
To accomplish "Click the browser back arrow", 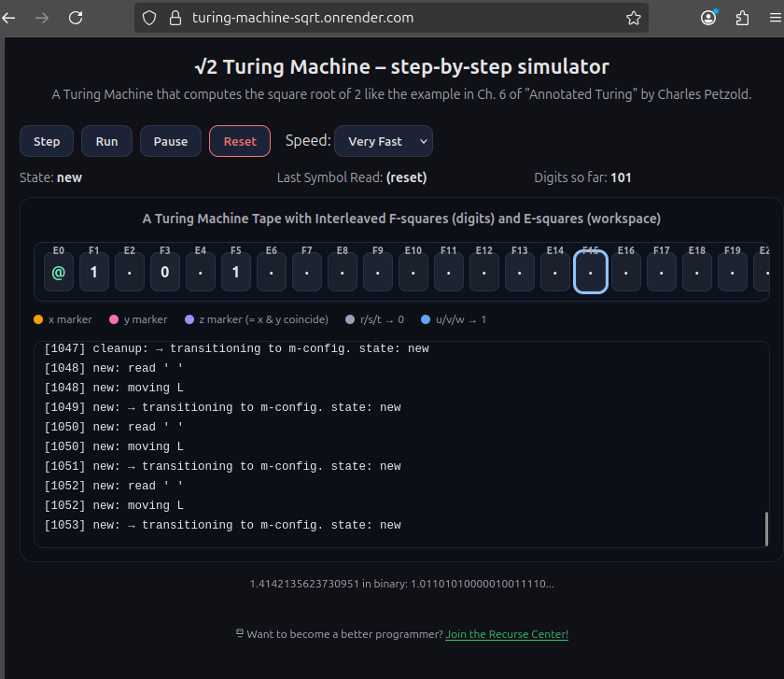I will [x=9, y=18].
